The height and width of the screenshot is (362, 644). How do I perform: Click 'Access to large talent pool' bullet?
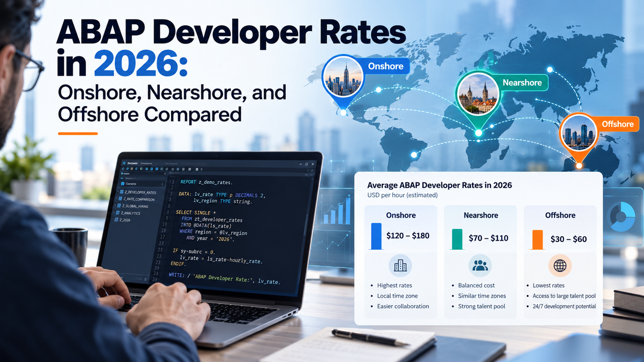pyautogui.click(x=564, y=296)
